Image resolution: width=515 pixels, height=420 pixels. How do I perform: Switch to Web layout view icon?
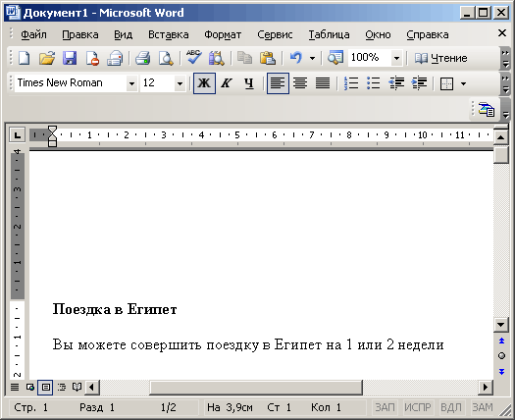pos(30,388)
